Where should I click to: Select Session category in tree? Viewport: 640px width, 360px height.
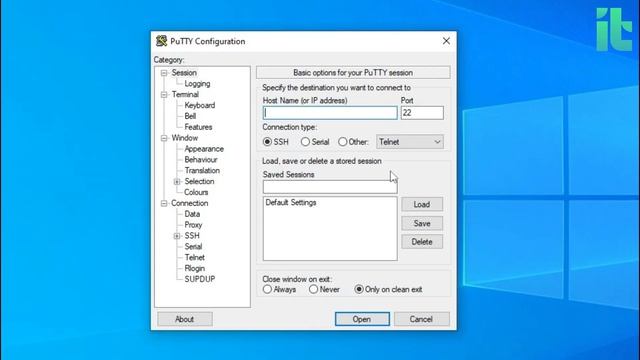pyautogui.click(x=184, y=73)
